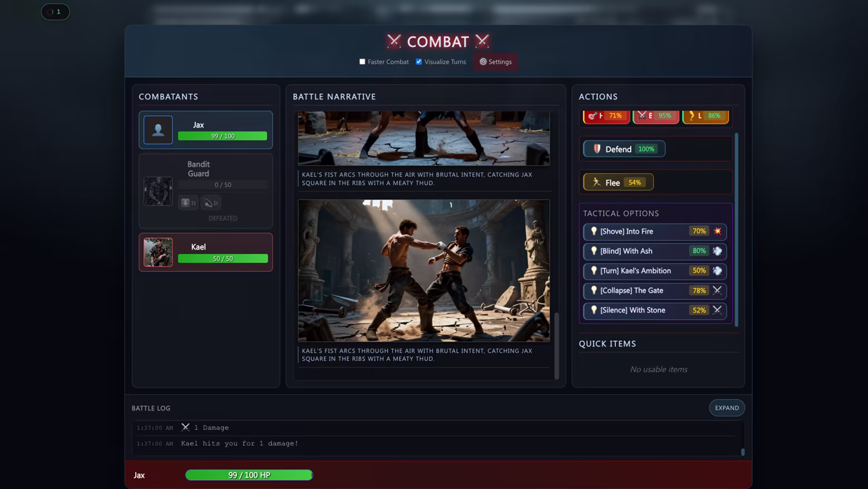Click Kael's portrait thumbnail
Viewport: 868px width, 489px height.
[x=158, y=252]
